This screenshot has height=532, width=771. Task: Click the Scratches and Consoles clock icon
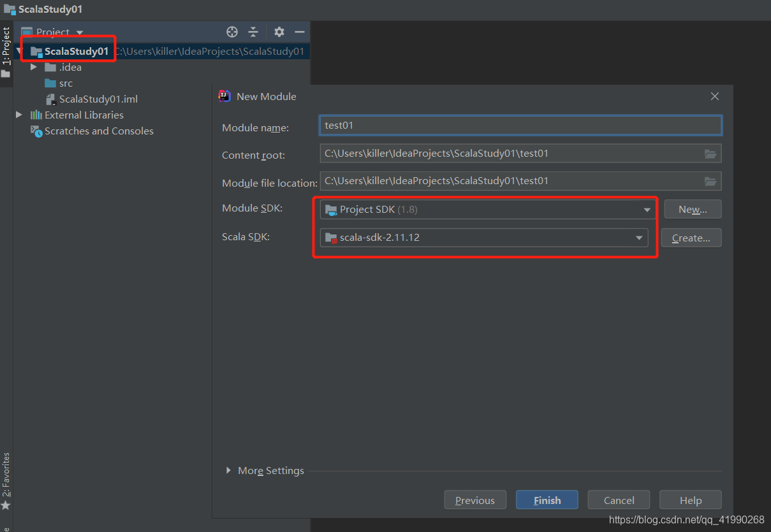tap(36, 131)
